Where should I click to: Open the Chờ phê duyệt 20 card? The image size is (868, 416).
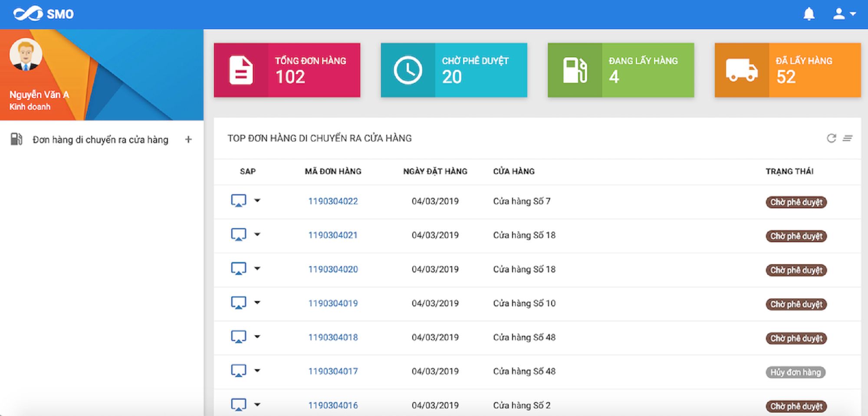coord(454,70)
